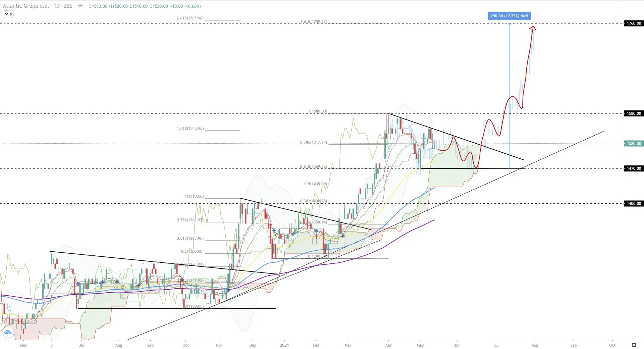Click the Mar label on time axis
This screenshot has width=644, height=349.
point(348,345)
